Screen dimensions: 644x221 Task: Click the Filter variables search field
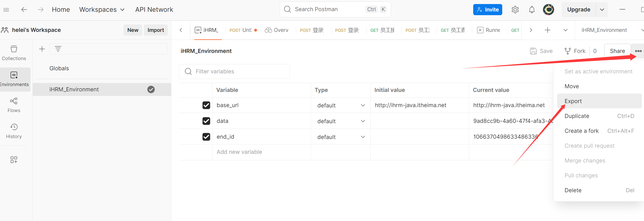coord(235,71)
